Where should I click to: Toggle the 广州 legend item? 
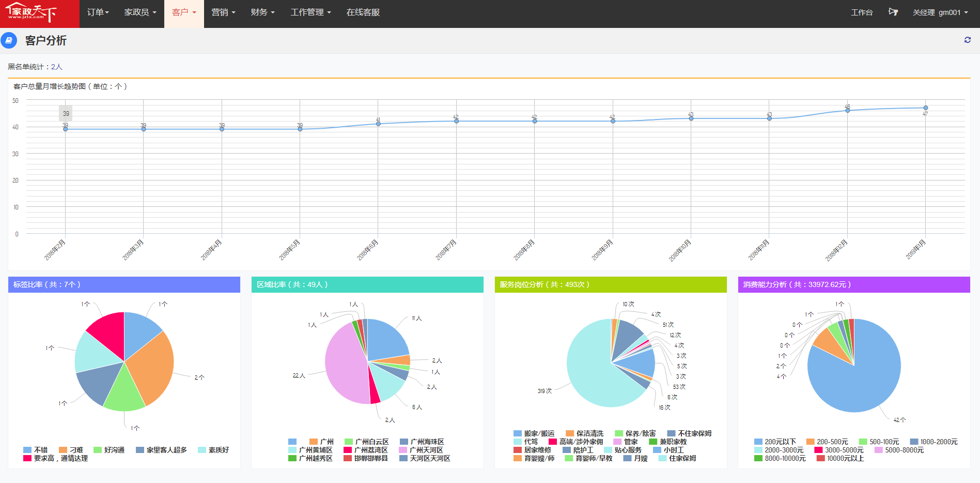[x=321, y=442]
